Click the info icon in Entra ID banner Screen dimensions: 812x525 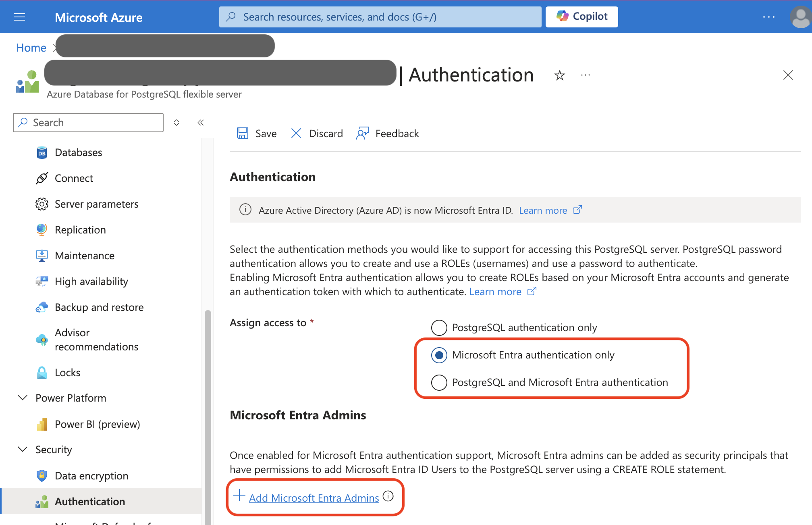pos(245,210)
